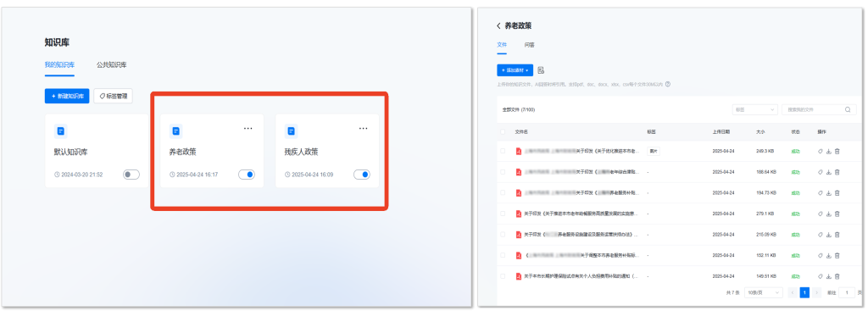Click 新建知识库 button

coord(67,96)
